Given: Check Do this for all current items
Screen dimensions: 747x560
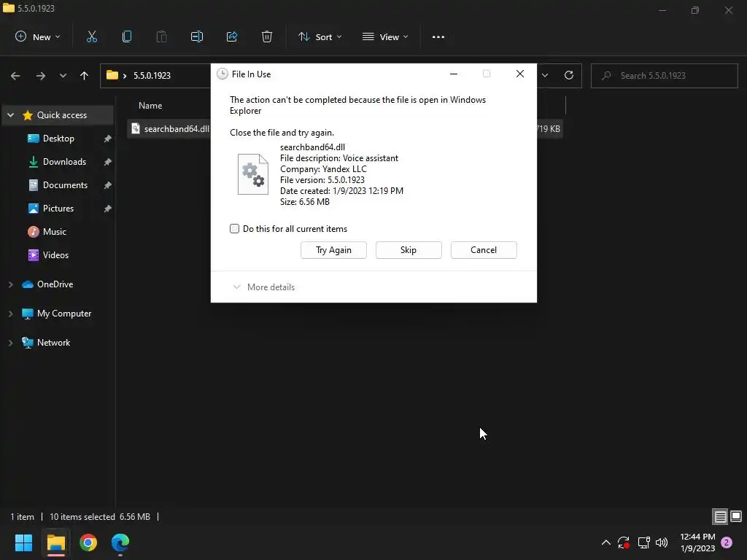Looking at the screenshot, I should tap(234, 228).
